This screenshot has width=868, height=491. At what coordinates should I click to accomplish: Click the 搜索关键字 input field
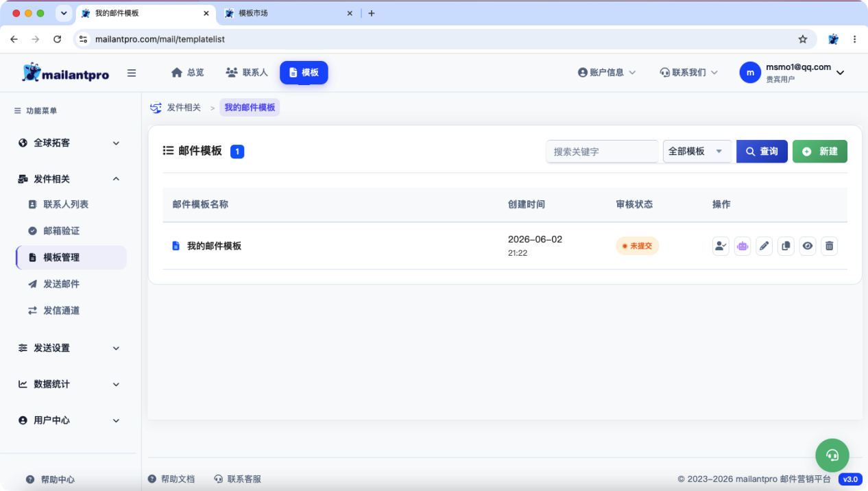pos(603,152)
